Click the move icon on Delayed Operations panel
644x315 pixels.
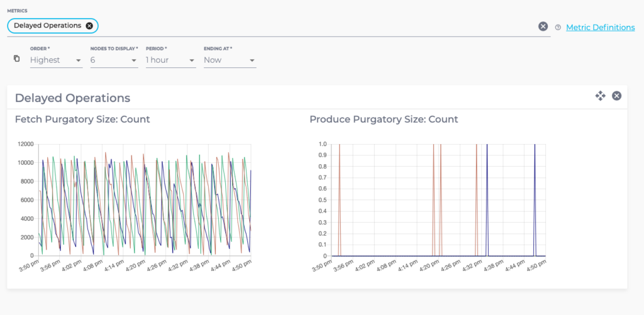pyautogui.click(x=600, y=96)
